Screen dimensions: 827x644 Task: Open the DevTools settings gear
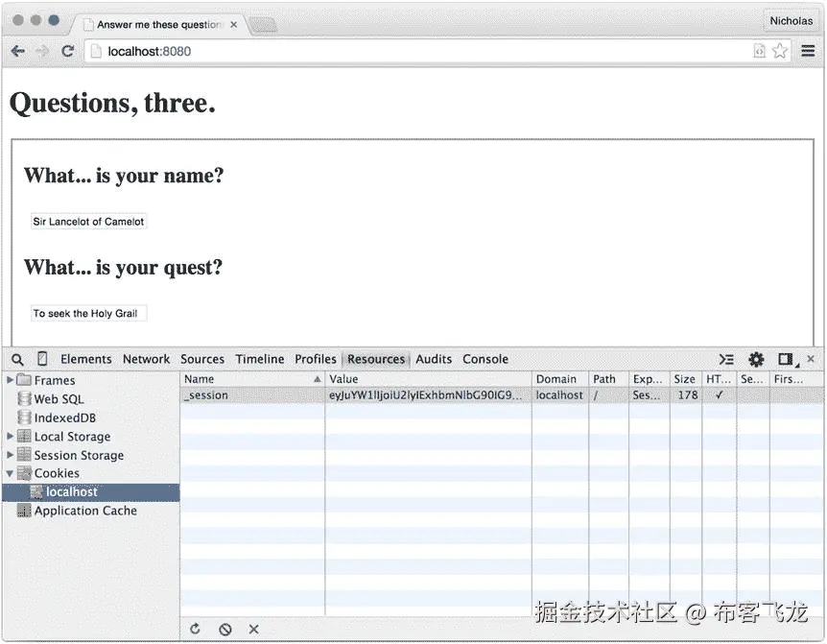point(756,358)
